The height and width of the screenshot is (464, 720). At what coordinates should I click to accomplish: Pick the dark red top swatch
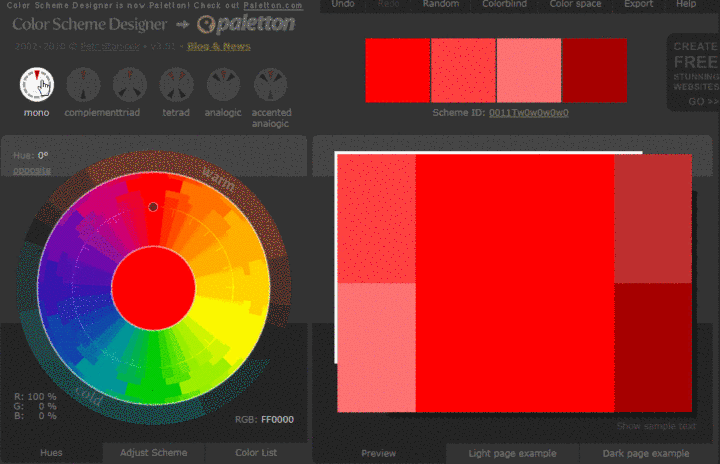pyautogui.click(x=595, y=70)
